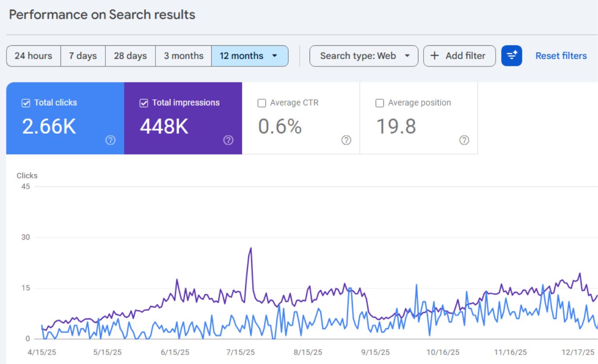
Task: Open the Average position help icon
Action: pos(464,140)
